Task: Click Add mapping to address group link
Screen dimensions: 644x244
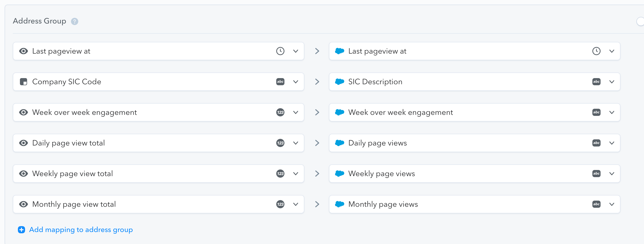Action: coord(81,230)
